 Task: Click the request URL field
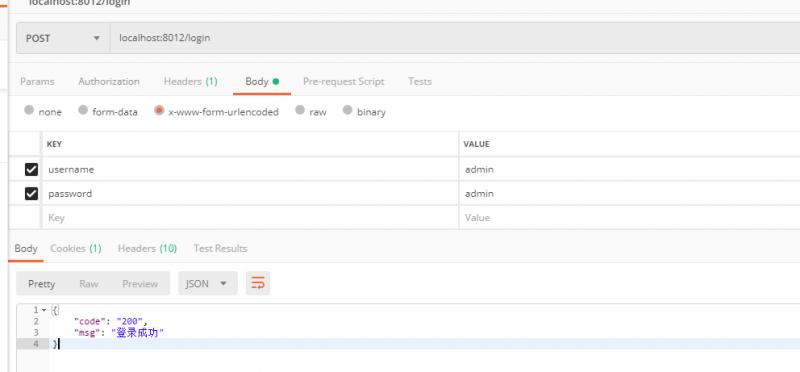click(455, 38)
